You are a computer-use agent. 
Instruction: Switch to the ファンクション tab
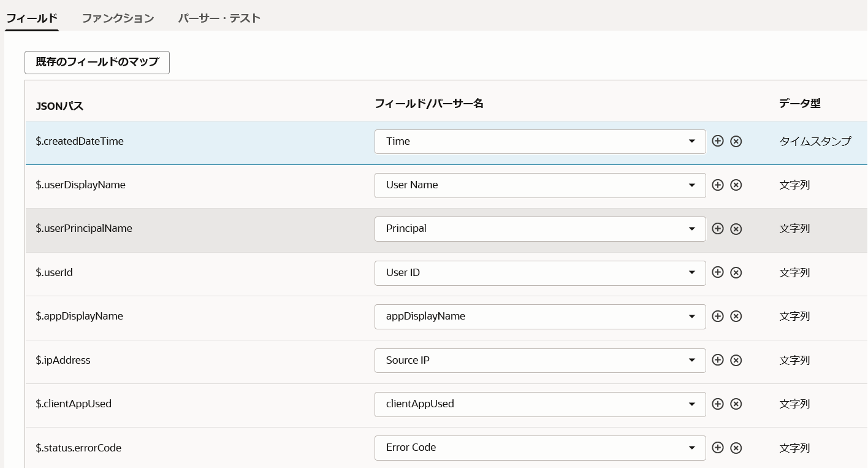click(x=118, y=18)
